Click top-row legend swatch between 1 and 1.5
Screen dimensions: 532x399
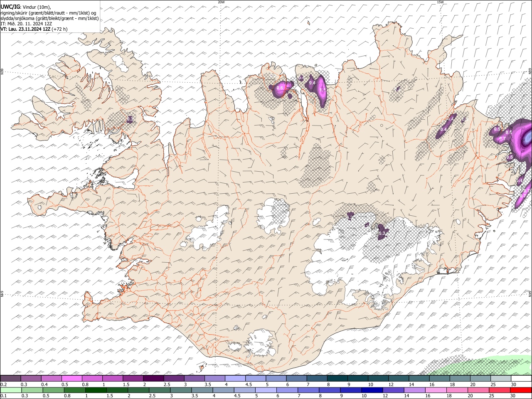[x=113, y=379]
